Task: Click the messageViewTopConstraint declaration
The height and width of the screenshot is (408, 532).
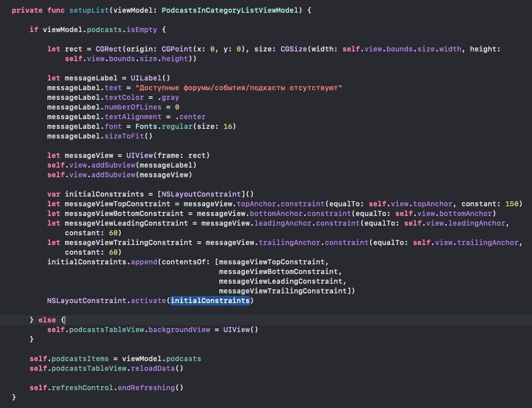Action: point(118,204)
